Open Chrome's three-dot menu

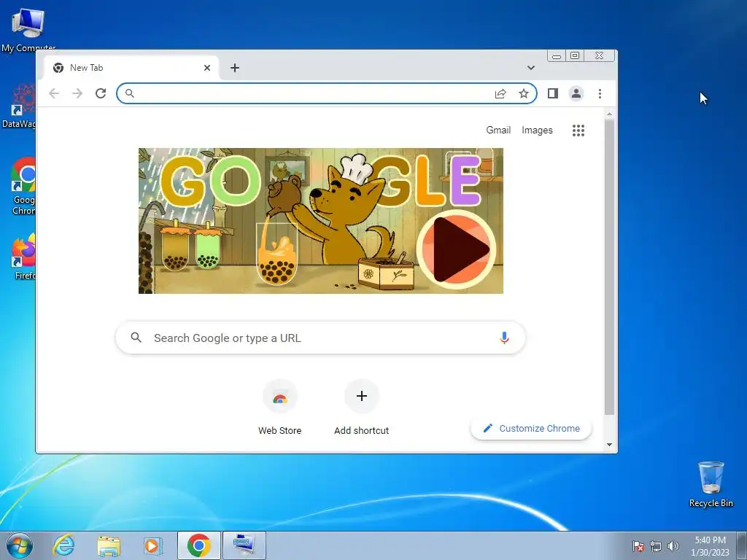point(600,93)
